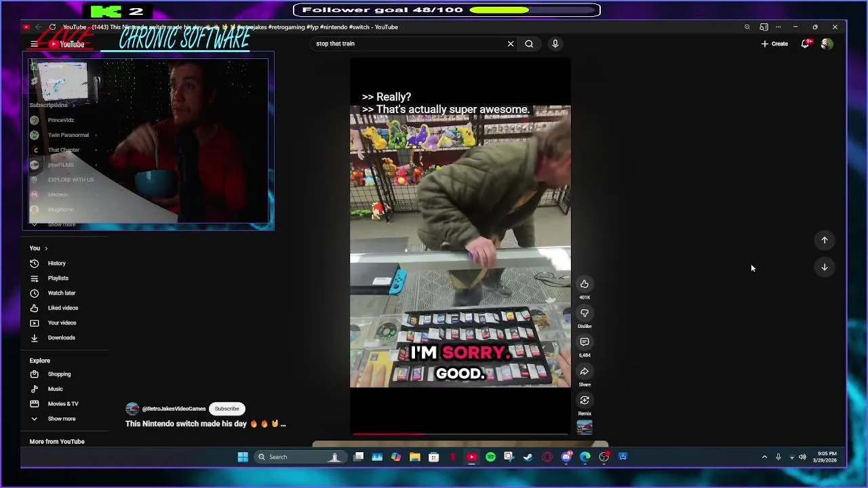The height and width of the screenshot is (488, 868).
Task: Open the browser sidebar search icon
Action: pos(764,27)
